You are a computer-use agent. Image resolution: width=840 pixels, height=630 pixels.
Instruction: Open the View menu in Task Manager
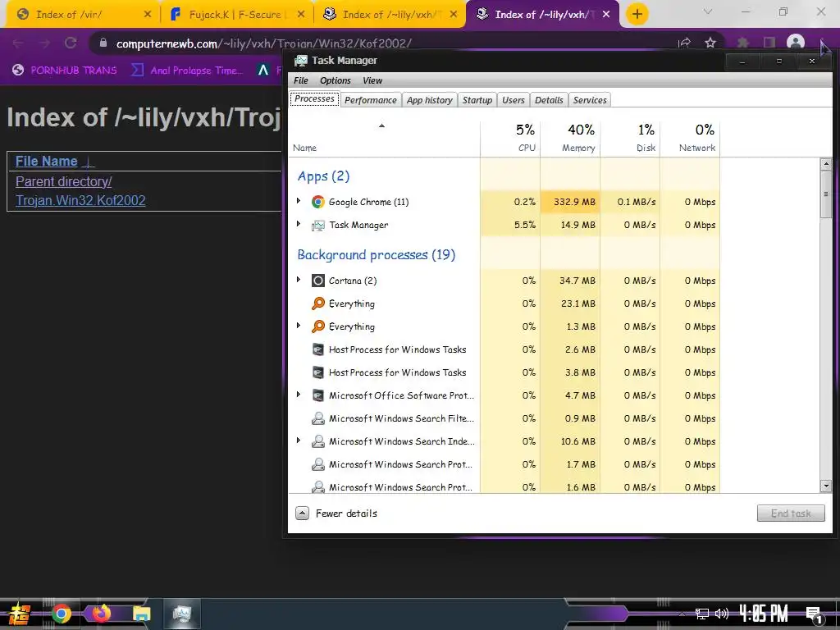point(372,80)
